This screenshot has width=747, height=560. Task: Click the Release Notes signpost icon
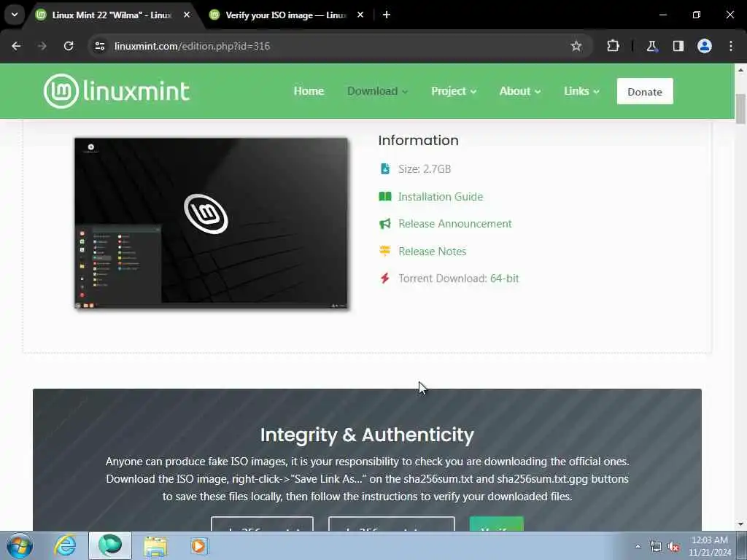(x=385, y=251)
